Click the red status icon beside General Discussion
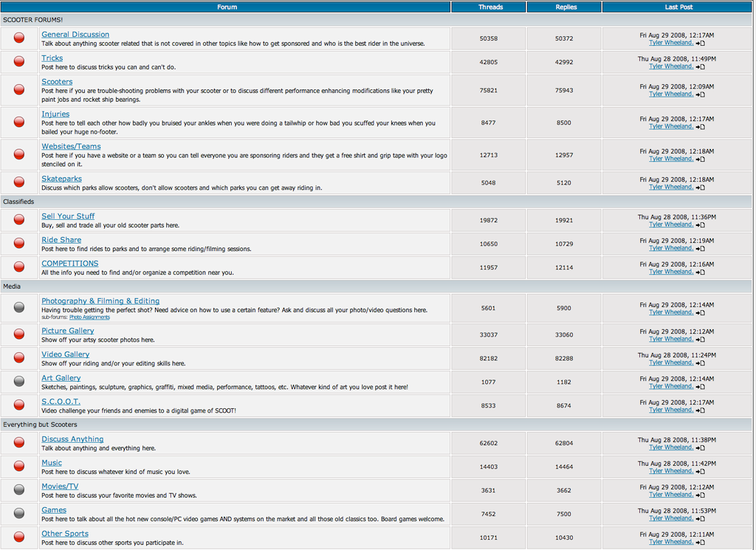 click(19, 38)
